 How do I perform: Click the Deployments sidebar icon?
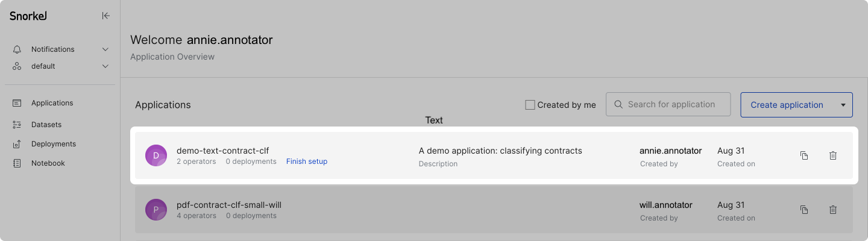pyautogui.click(x=17, y=144)
